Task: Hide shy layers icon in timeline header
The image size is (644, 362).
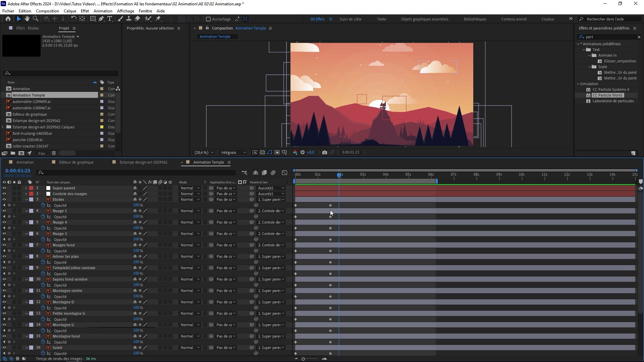Action: pyautogui.click(x=256, y=173)
